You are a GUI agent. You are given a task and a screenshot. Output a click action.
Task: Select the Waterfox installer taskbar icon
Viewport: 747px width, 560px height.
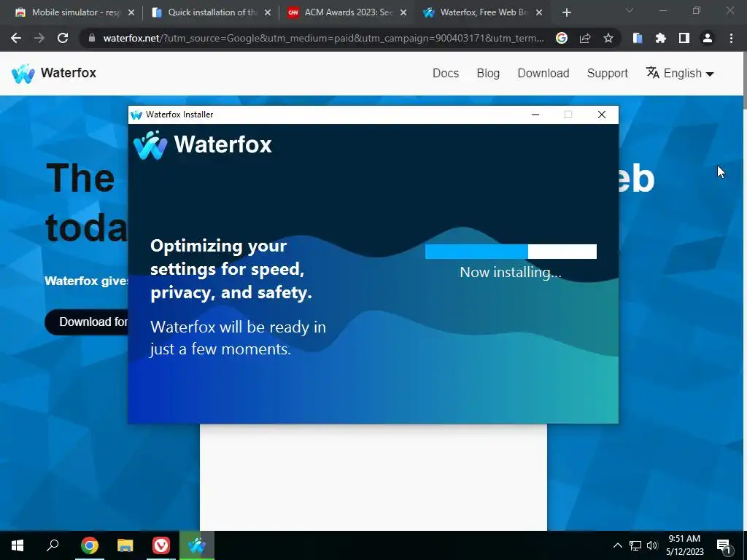pyautogui.click(x=197, y=545)
